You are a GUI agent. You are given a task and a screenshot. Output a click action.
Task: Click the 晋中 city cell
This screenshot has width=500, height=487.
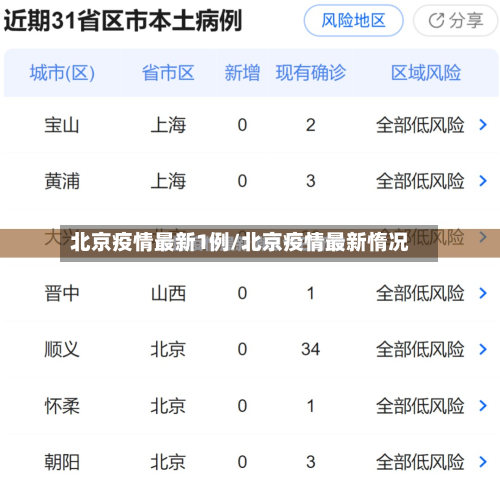click(62, 294)
